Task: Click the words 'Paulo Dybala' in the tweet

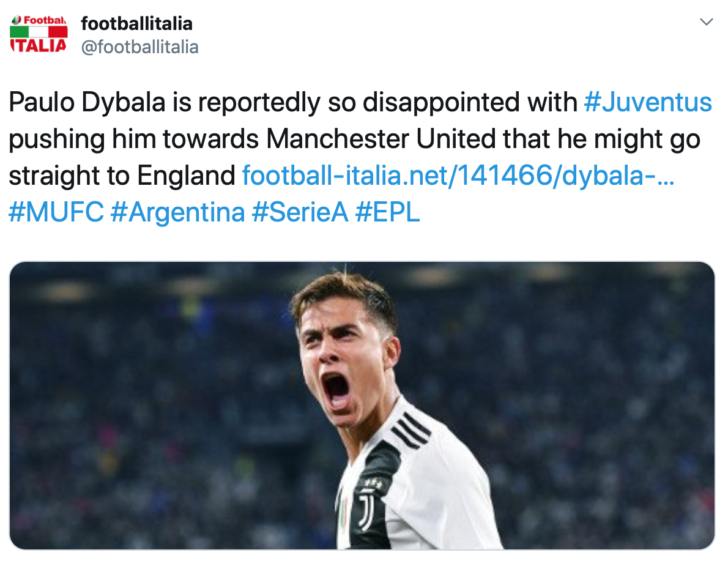Action: pos(87,102)
